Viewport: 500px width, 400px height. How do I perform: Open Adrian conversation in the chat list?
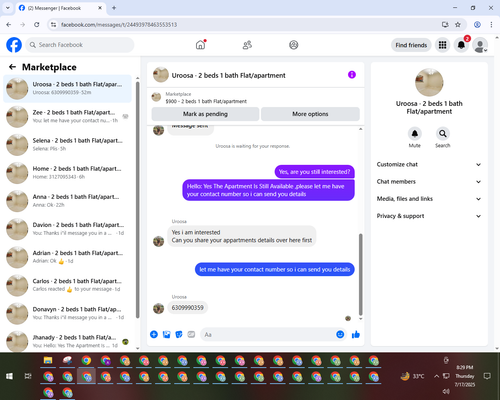pyautogui.click(x=67, y=257)
